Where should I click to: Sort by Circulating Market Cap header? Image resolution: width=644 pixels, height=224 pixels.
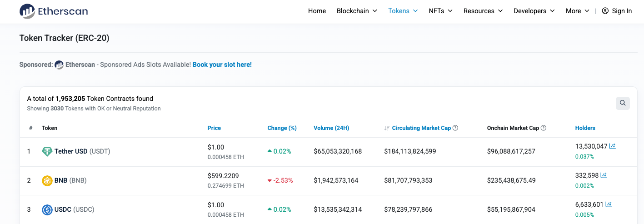pyautogui.click(x=421, y=128)
